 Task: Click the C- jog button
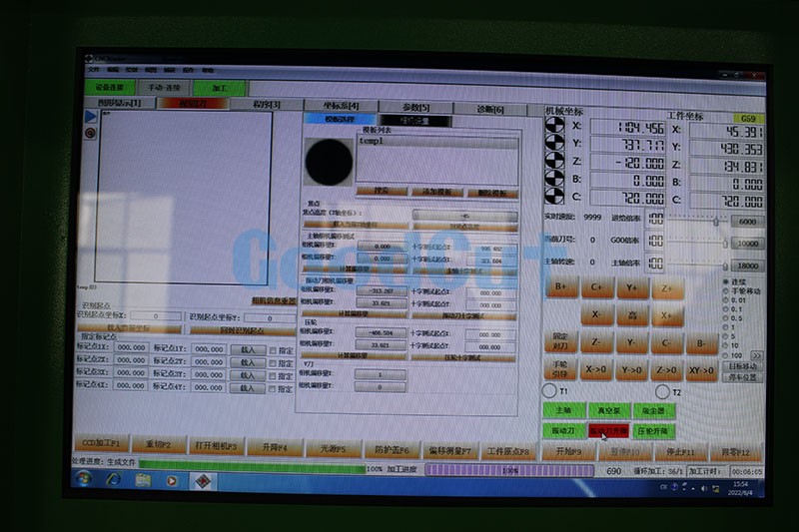point(666,343)
